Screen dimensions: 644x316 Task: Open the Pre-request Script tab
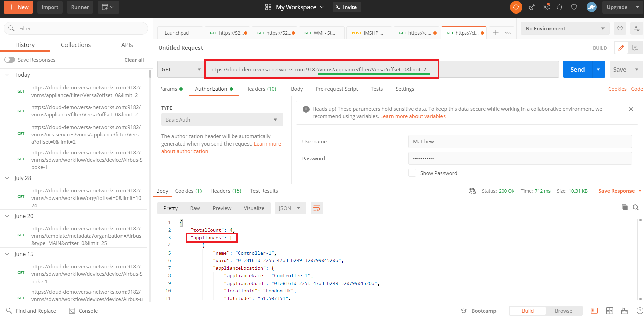pyautogui.click(x=337, y=89)
